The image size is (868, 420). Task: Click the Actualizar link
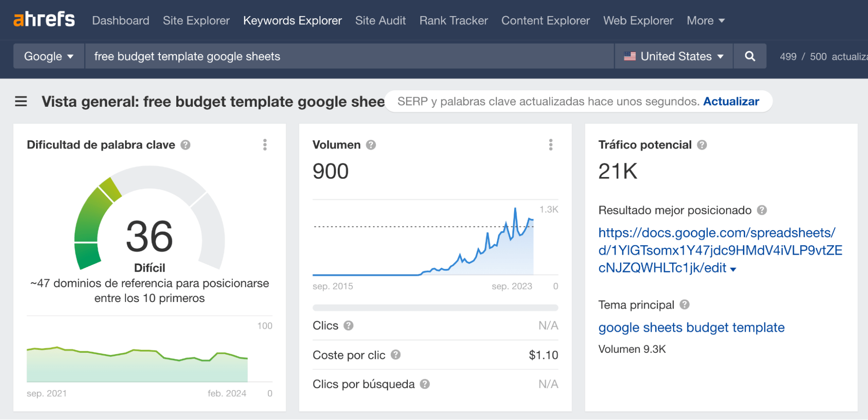[x=731, y=102]
